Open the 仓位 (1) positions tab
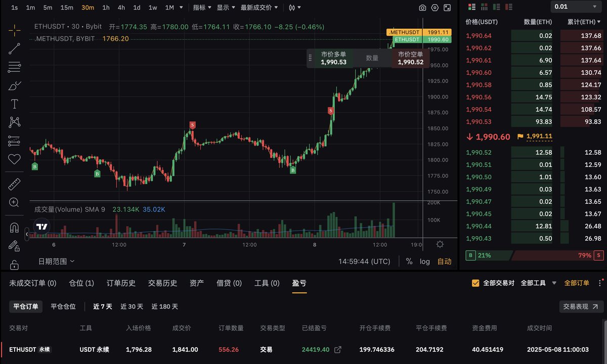 click(x=81, y=283)
